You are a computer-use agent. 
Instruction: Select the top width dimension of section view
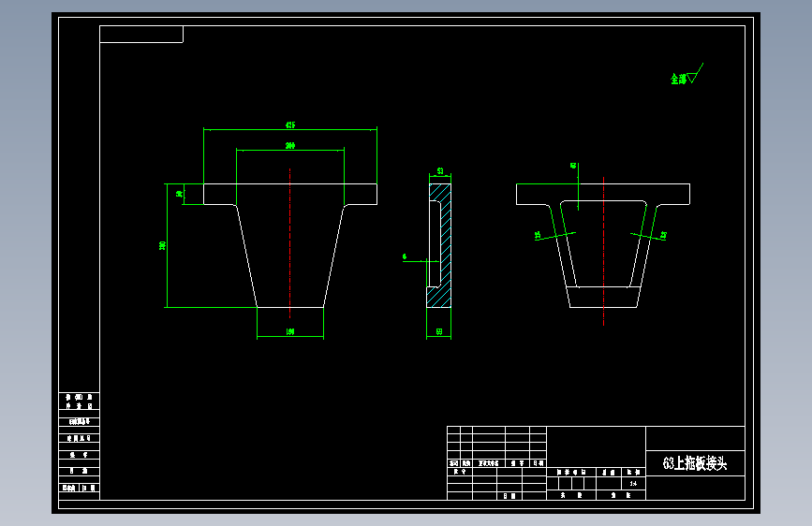(439, 171)
